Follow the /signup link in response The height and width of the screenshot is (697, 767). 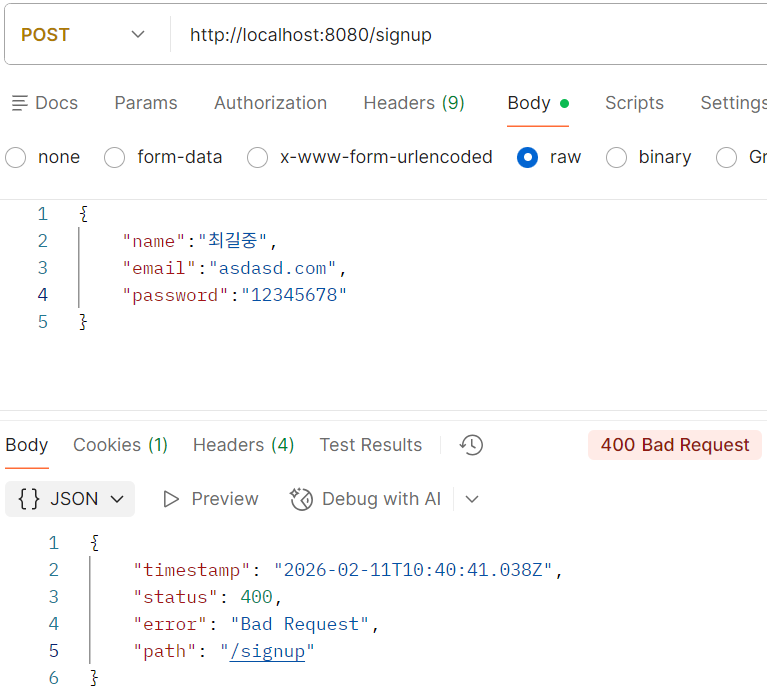pos(268,651)
